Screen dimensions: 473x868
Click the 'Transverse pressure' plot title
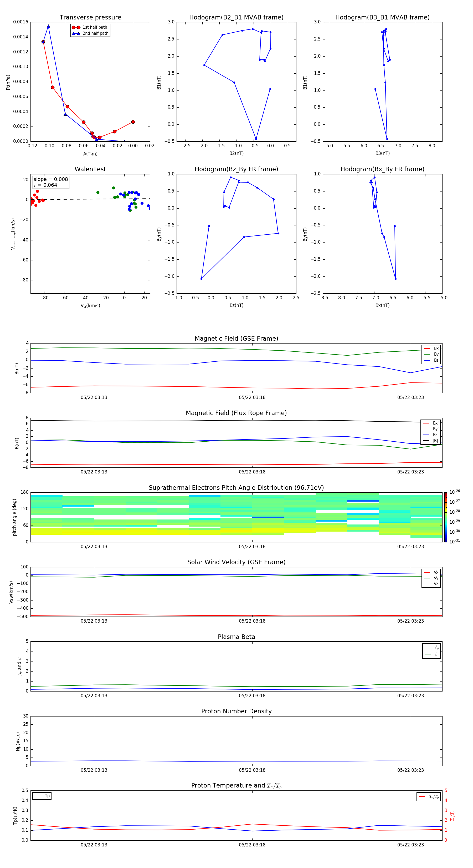90,17
